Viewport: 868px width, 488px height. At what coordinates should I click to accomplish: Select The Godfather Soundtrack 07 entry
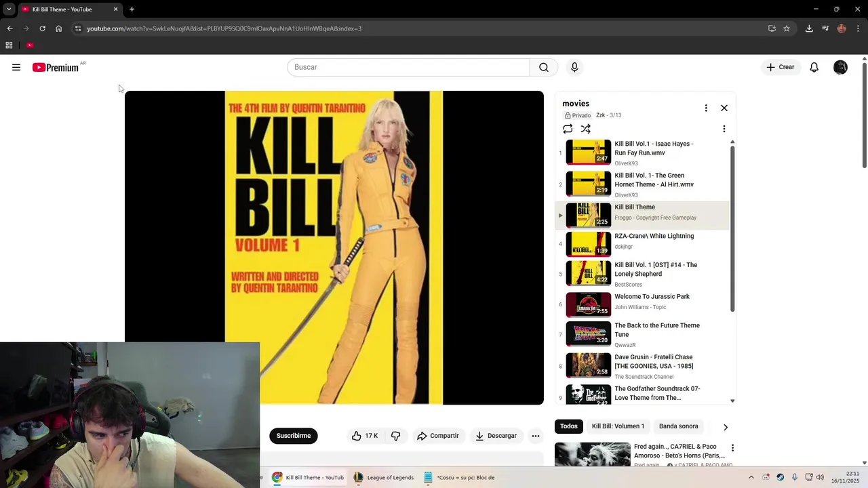tap(642, 394)
